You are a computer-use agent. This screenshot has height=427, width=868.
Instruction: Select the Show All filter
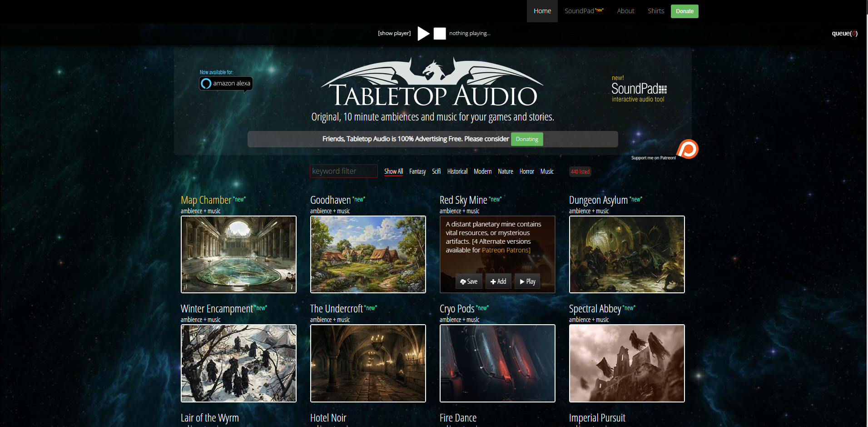pos(393,171)
